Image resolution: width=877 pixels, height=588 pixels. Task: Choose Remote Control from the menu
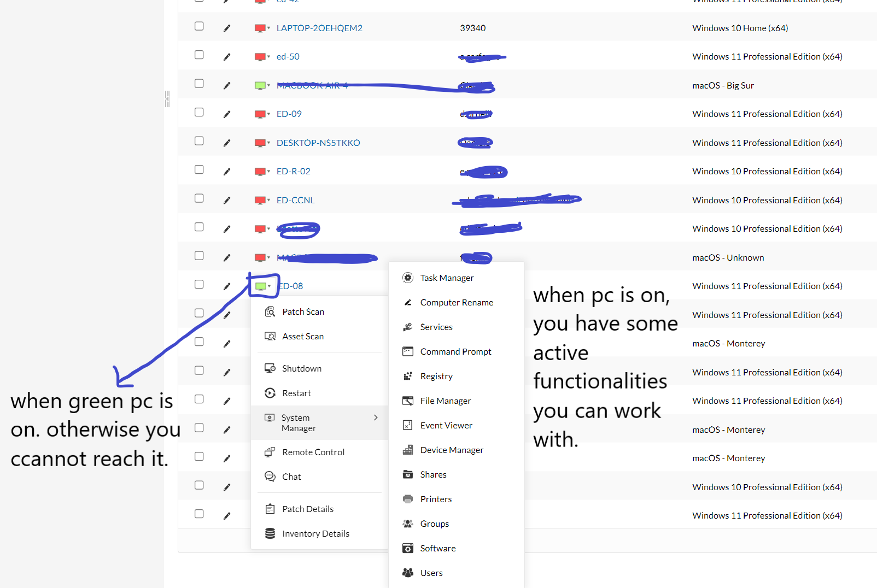(313, 452)
